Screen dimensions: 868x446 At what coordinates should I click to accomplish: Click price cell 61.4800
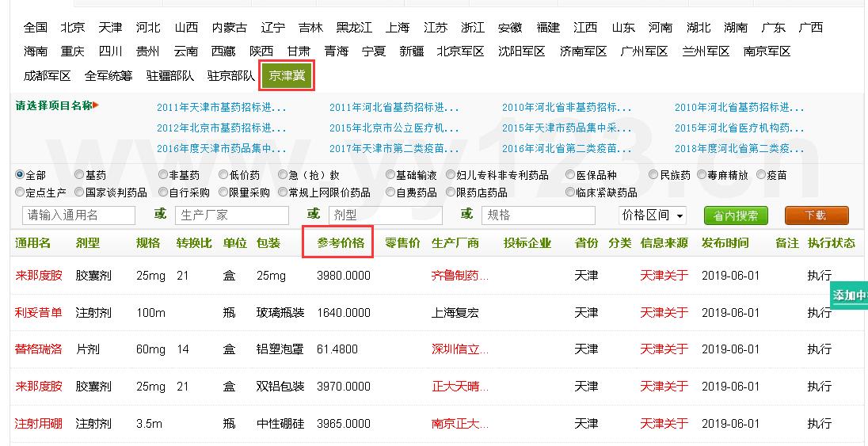coord(337,349)
